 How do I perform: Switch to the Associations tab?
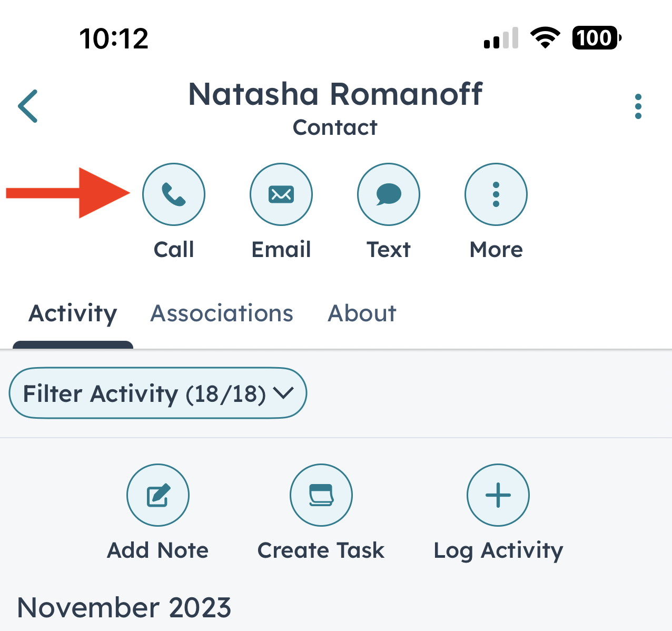coord(221,313)
